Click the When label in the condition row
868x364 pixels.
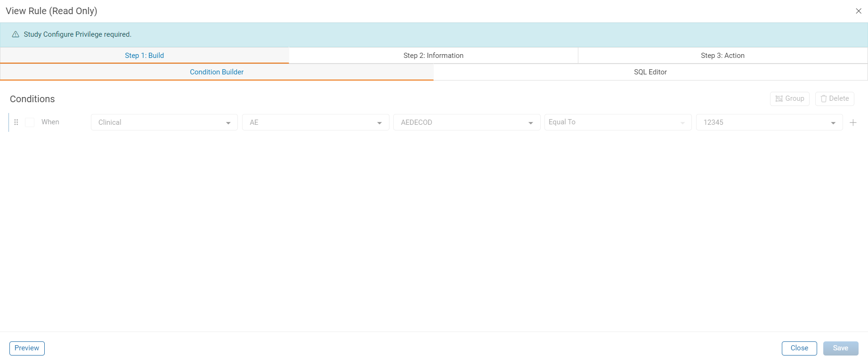point(50,122)
